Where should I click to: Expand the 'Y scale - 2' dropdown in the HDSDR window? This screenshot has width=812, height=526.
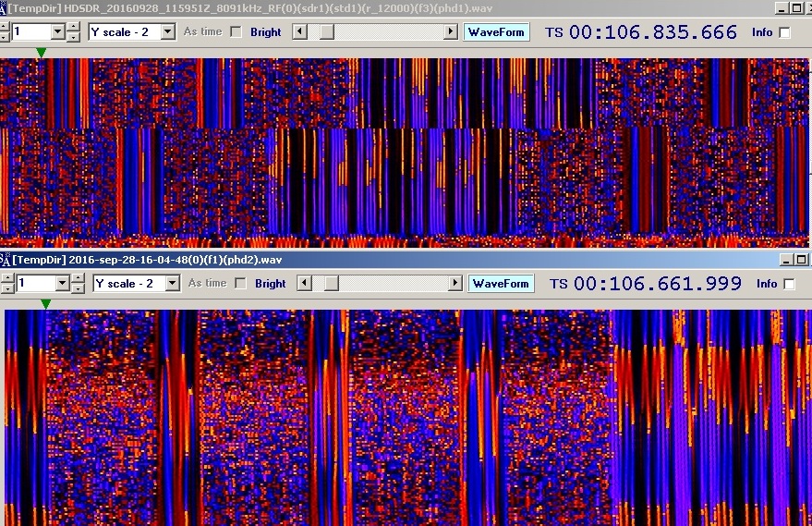pyautogui.click(x=167, y=32)
